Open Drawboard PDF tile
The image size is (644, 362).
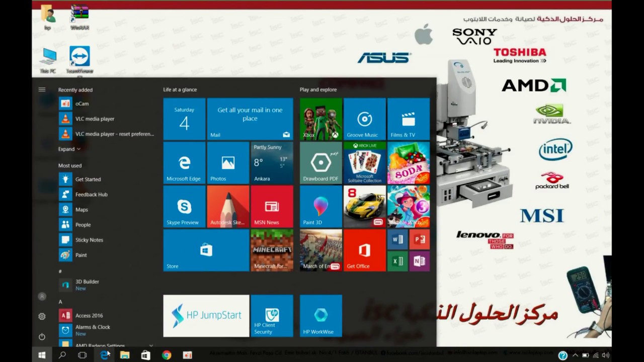320,162
